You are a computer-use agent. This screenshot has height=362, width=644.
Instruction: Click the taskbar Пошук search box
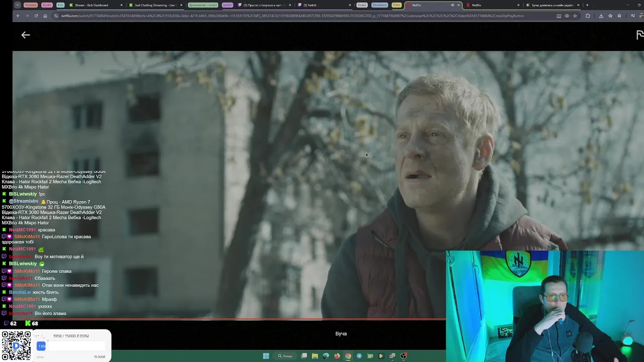click(x=285, y=356)
